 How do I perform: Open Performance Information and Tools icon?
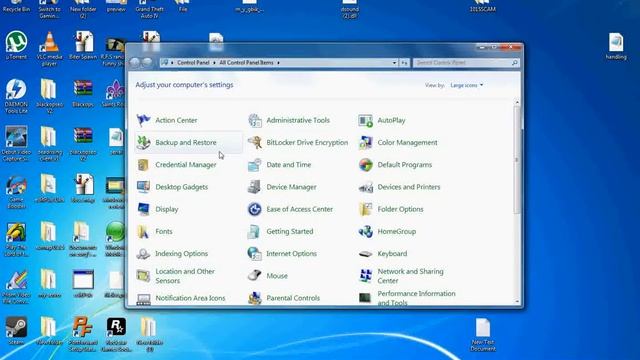366,298
